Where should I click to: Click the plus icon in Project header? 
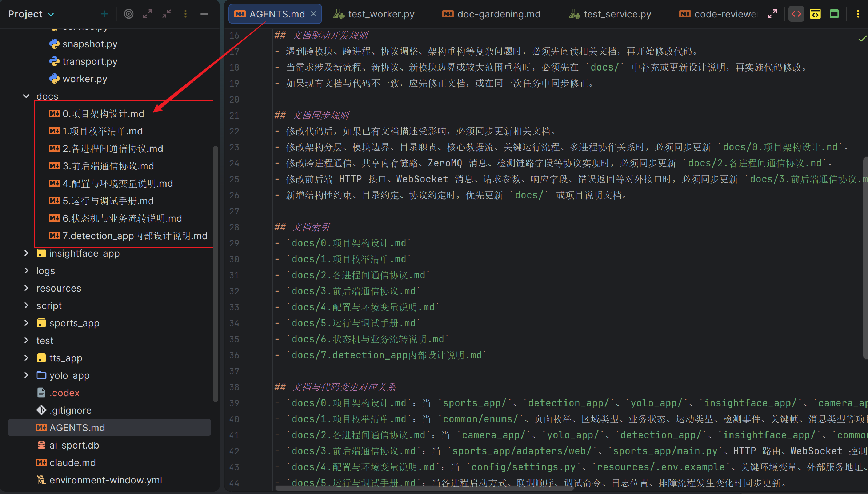105,14
